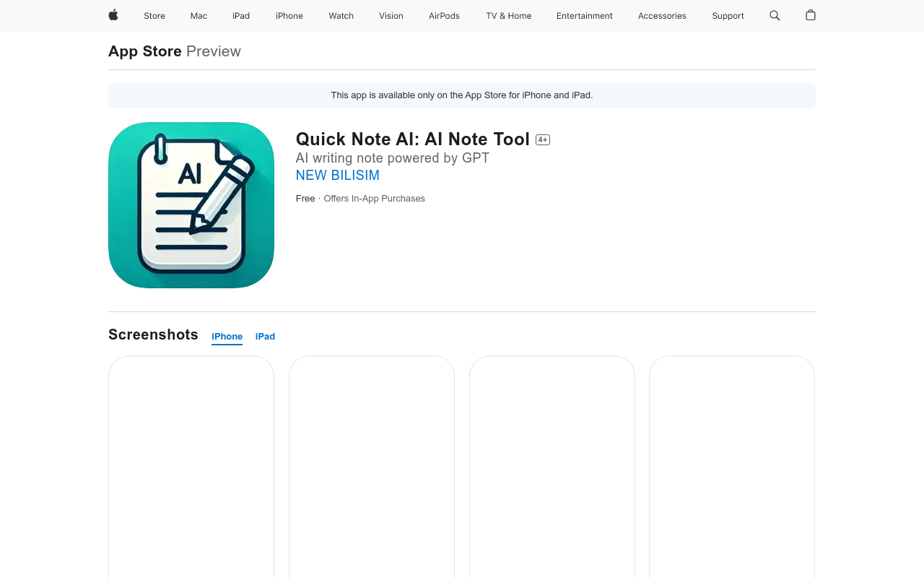Switch to the iPad screenshots tab

point(265,337)
